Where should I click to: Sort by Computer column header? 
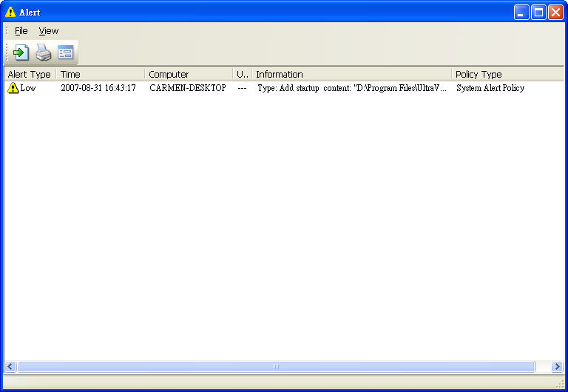(x=189, y=74)
